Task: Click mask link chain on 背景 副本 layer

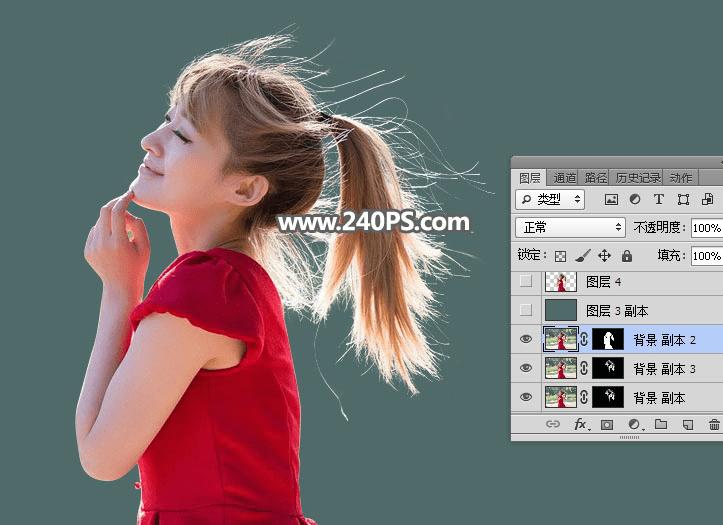Action: pyautogui.click(x=584, y=397)
